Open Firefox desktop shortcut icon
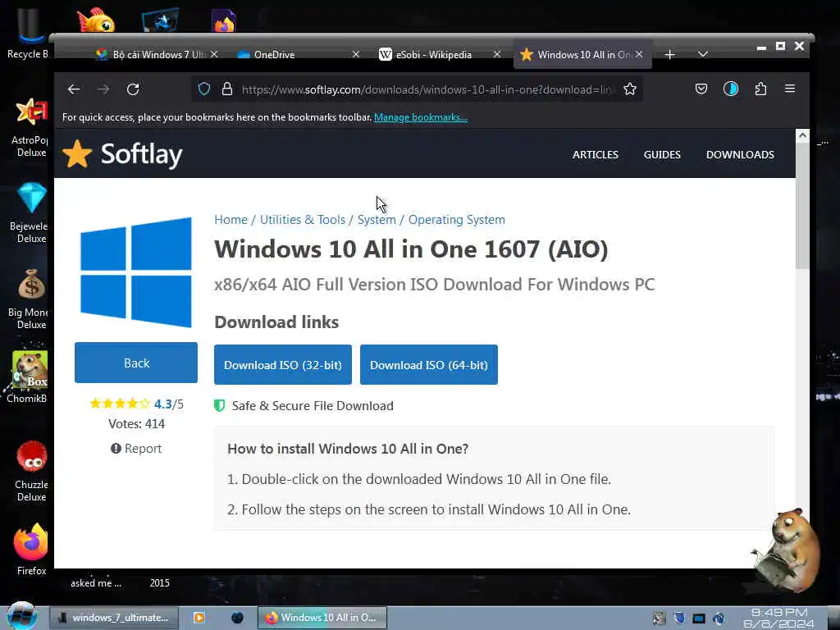Viewport: 840px width, 630px height. click(31, 549)
